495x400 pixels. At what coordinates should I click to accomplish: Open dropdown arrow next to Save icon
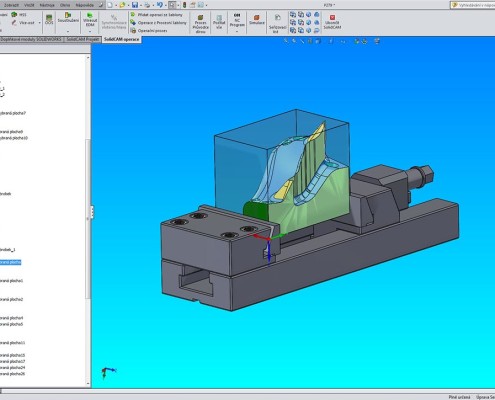point(141,5)
